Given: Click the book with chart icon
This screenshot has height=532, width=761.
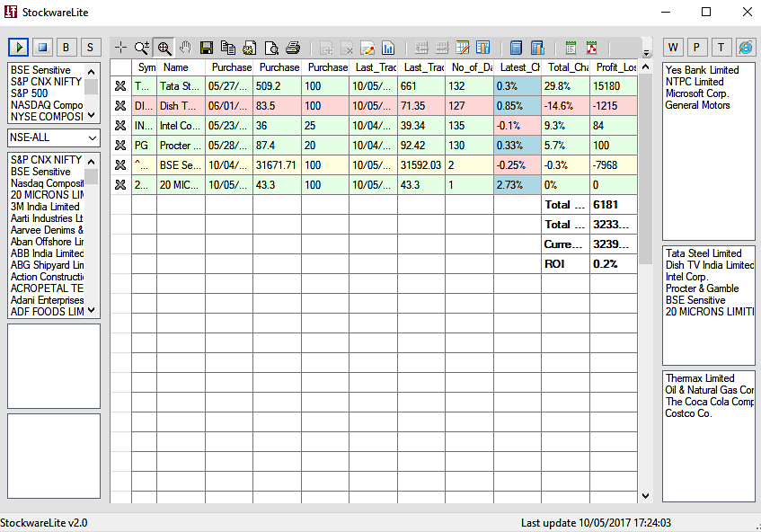Looking at the screenshot, I should tap(537, 48).
